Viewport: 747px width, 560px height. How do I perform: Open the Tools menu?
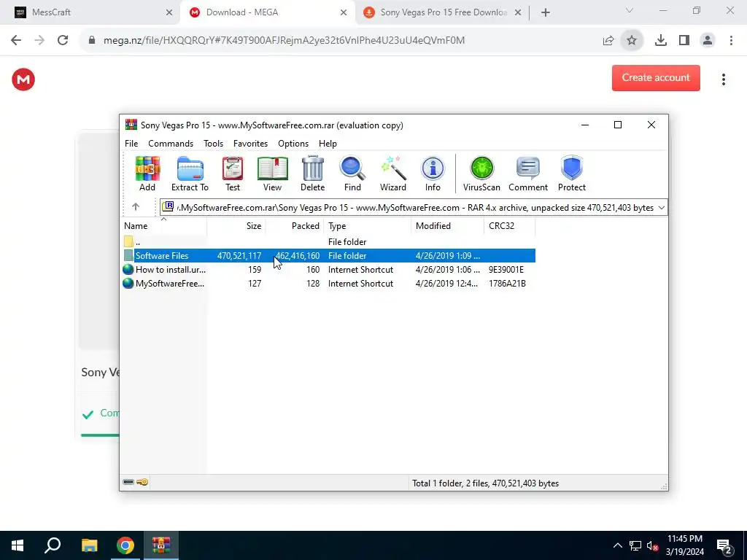point(214,144)
